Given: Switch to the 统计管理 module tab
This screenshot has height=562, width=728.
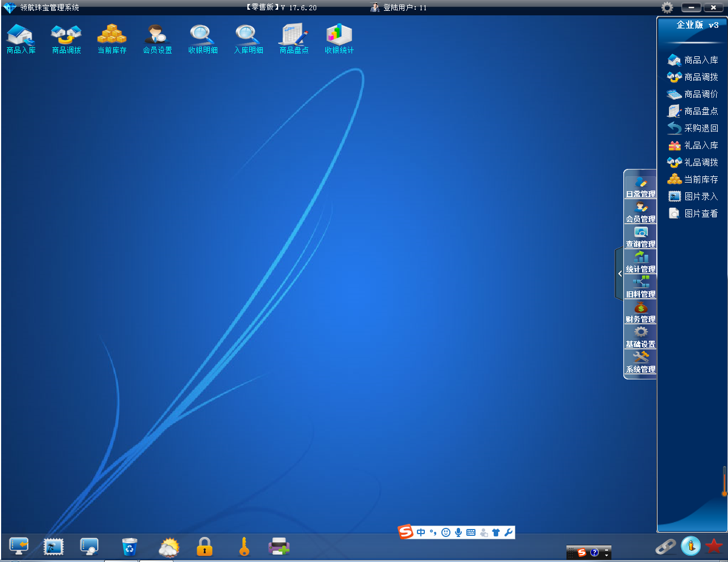Looking at the screenshot, I should pos(640,262).
